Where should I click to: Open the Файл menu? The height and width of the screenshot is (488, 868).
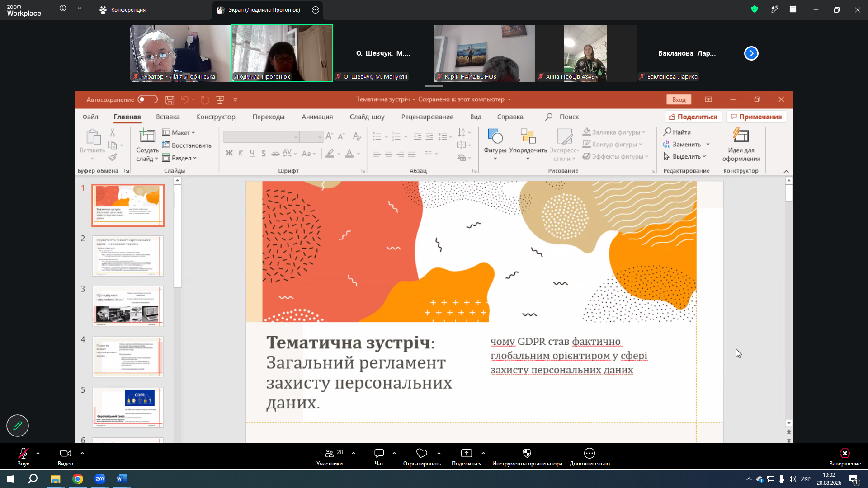click(x=90, y=117)
